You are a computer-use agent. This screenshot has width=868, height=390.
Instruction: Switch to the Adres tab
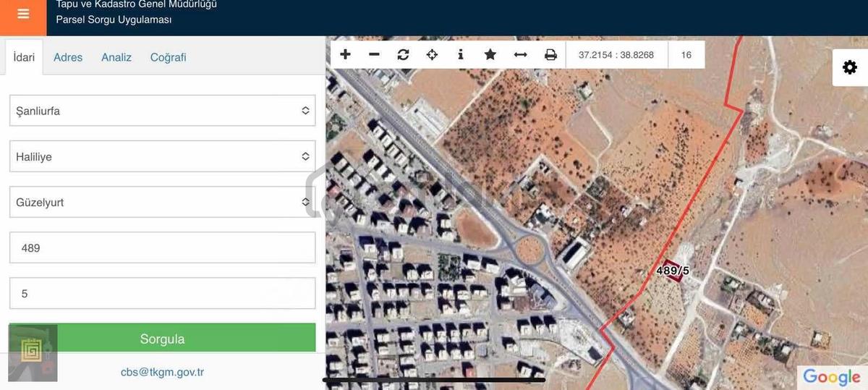[68, 57]
